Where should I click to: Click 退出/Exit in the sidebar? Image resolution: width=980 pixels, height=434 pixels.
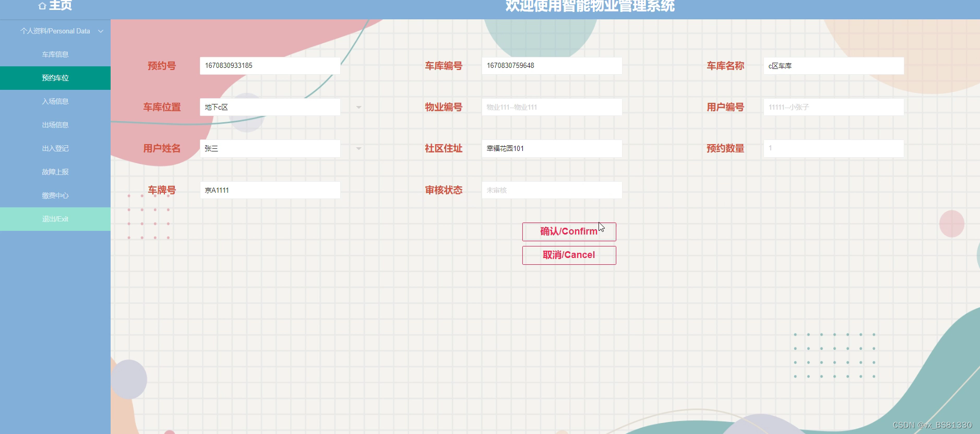(55, 219)
